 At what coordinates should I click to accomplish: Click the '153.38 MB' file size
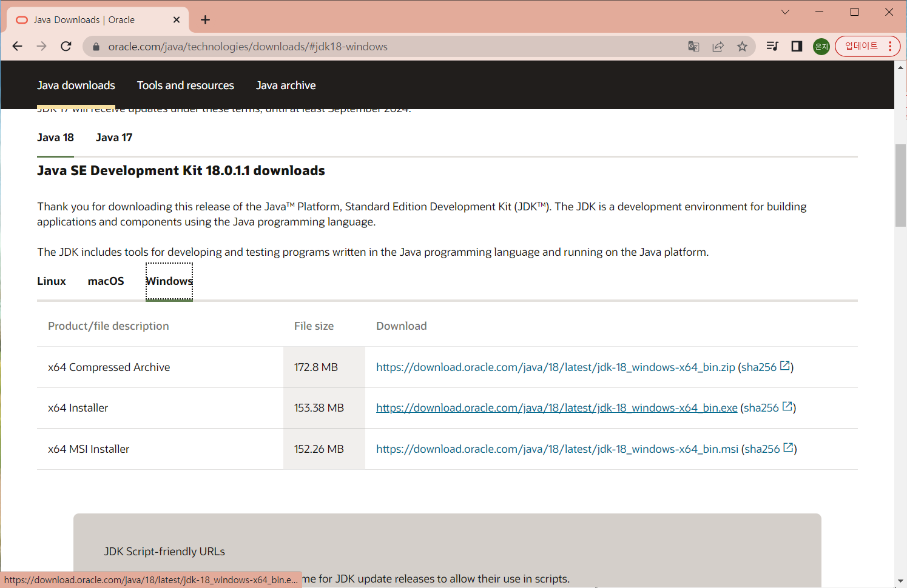pos(319,408)
